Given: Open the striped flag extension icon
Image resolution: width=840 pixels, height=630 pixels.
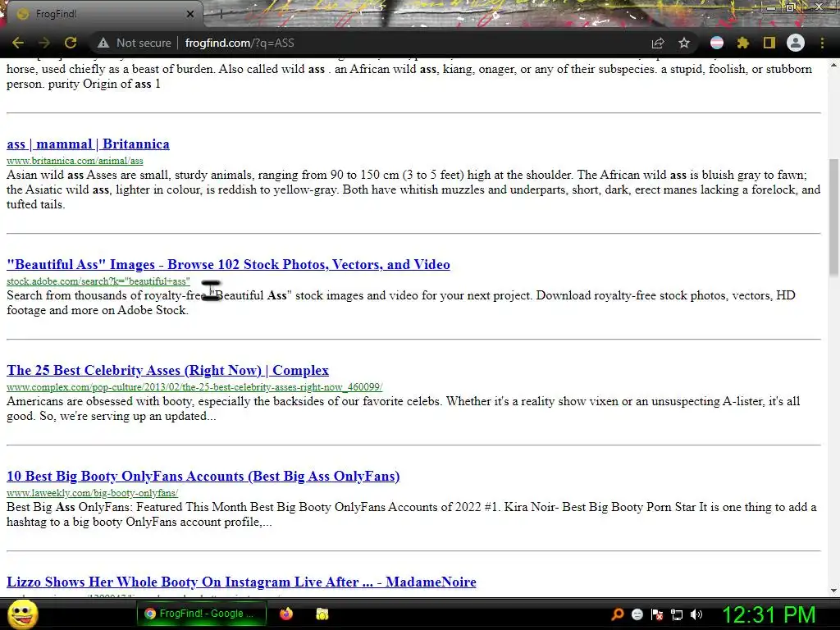Looking at the screenshot, I should [x=717, y=43].
